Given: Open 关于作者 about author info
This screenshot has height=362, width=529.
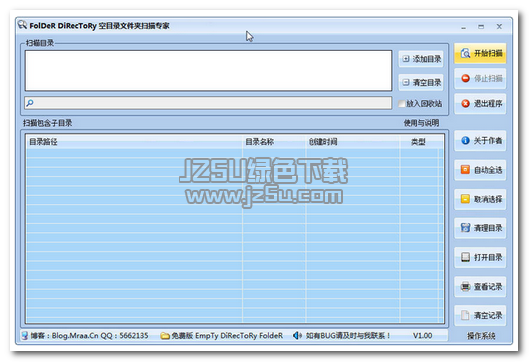Looking at the screenshot, I should pos(480,140).
